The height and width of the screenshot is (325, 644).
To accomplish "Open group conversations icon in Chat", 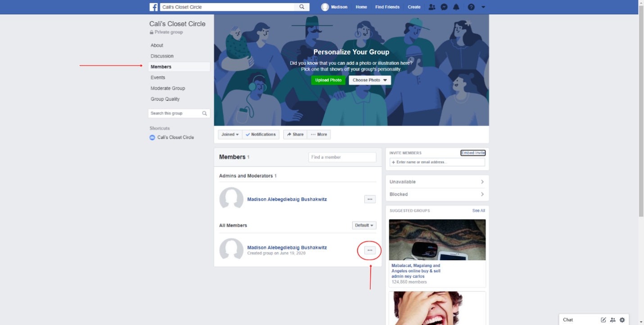I will click(613, 320).
